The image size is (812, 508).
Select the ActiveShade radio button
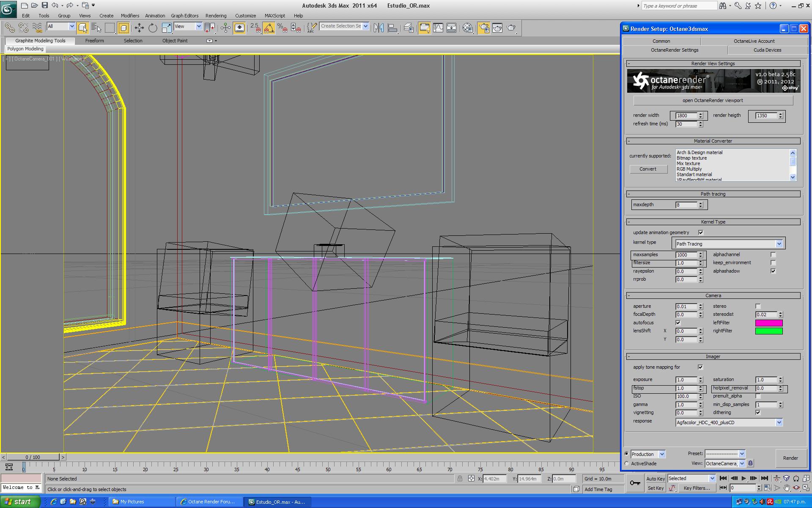(627, 464)
